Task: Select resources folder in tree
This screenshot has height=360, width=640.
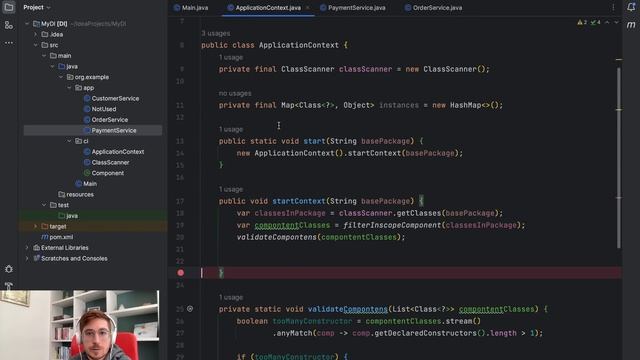Action: pyautogui.click(x=76, y=194)
